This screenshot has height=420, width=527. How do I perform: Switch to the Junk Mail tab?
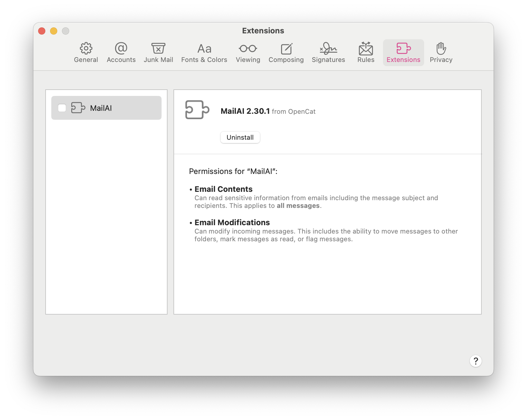point(158,53)
